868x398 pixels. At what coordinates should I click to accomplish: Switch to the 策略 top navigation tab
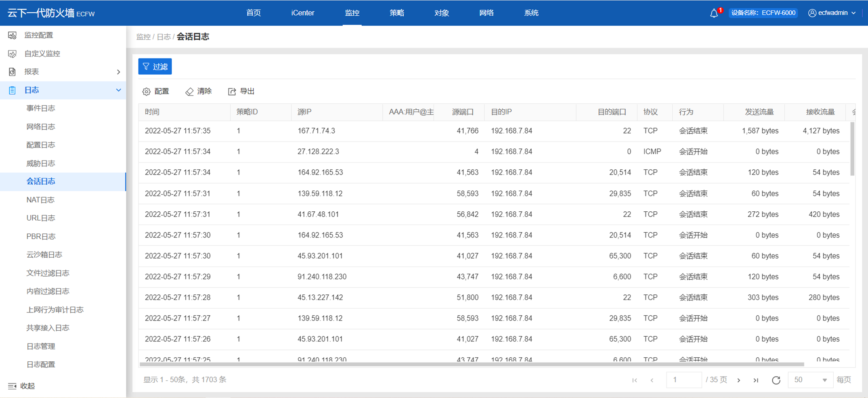(396, 13)
